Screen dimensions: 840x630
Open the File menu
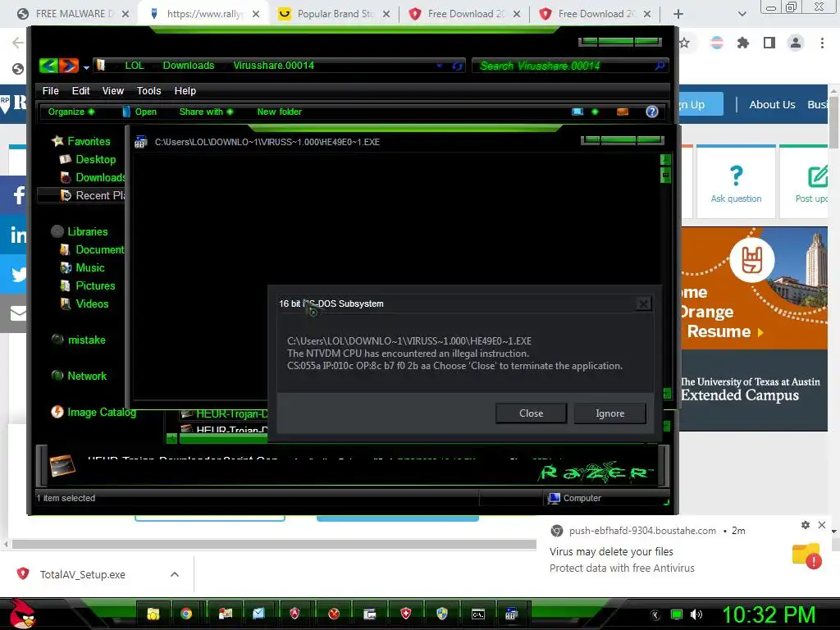point(50,90)
